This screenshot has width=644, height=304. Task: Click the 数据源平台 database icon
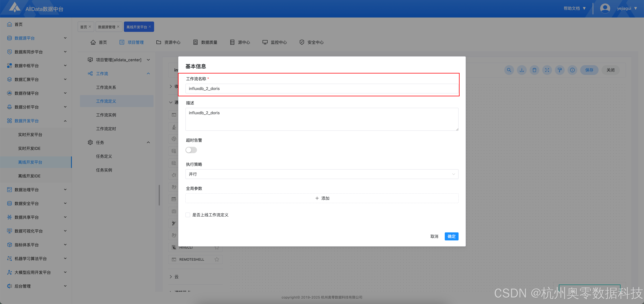(9, 38)
